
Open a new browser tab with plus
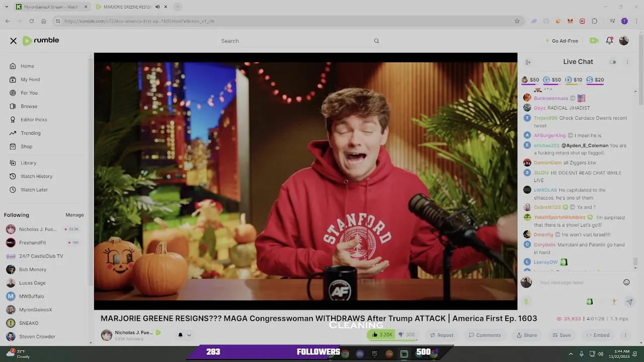tap(178, 7)
